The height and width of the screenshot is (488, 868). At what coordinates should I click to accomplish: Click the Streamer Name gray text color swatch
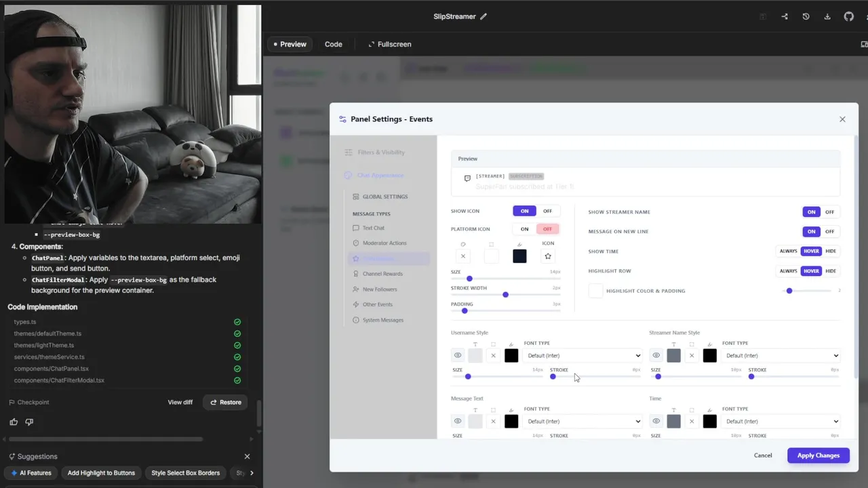point(674,355)
